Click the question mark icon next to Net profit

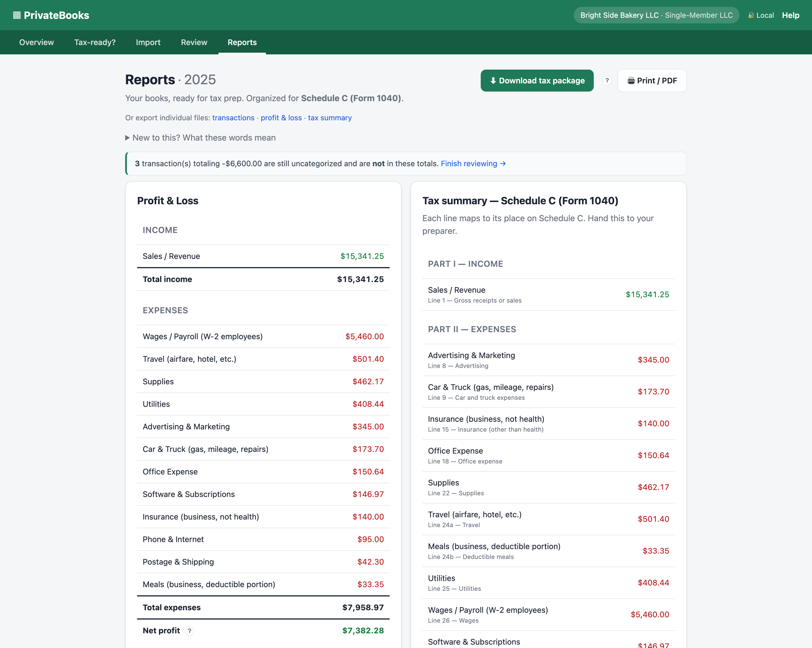click(x=189, y=631)
